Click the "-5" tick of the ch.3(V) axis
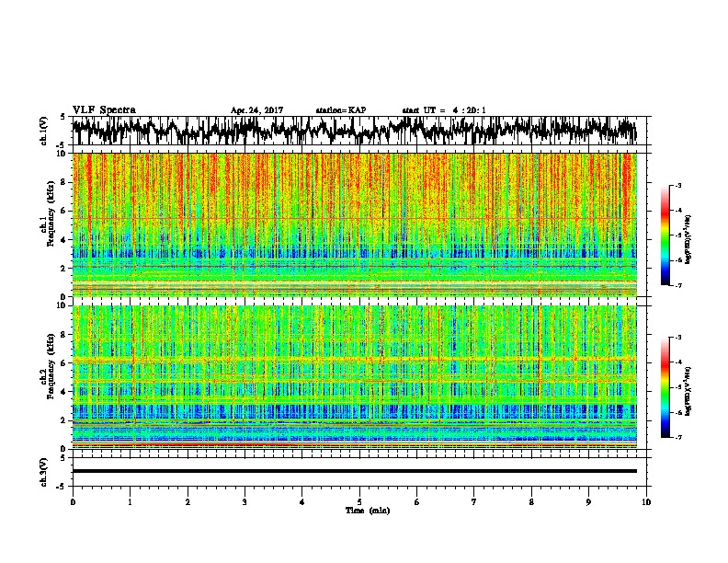The height and width of the screenshot is (563, 728). 62,487
